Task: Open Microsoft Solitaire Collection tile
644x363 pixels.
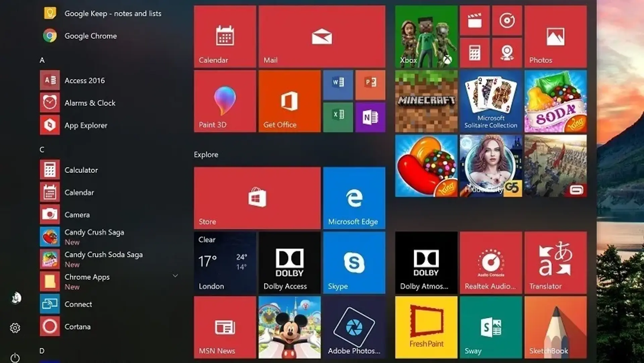Action: click(x=491, y=101)
